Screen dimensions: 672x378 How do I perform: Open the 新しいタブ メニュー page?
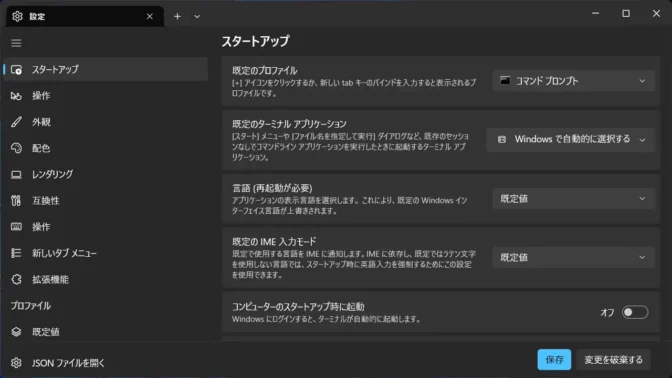coord(106,253)
